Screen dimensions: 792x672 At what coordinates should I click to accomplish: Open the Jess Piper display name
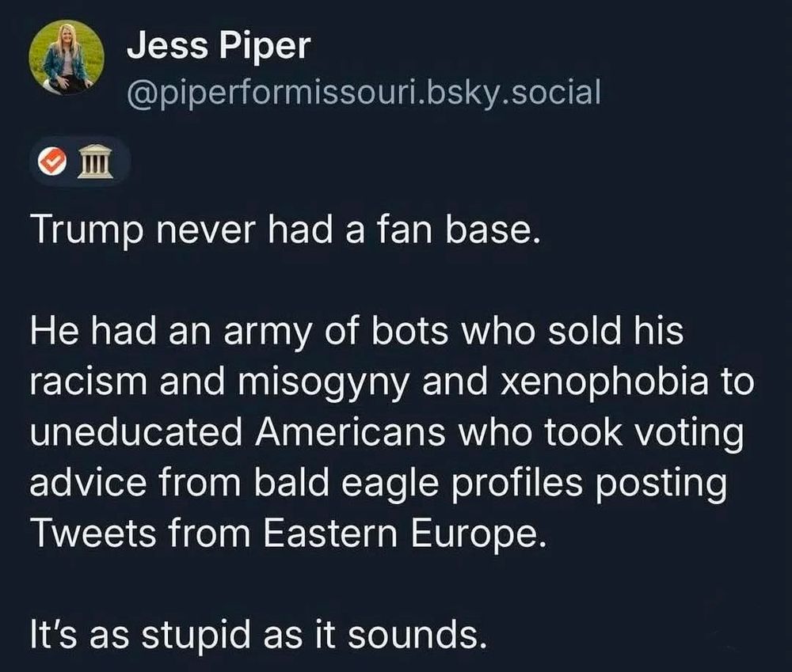[x=219, y=46]
